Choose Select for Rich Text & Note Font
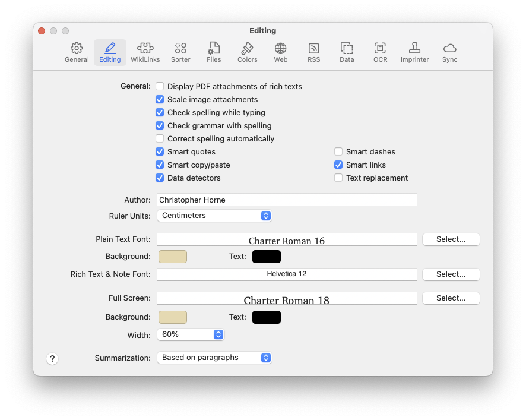Viewport: 526px width, 420px height. tap(451, 274)
